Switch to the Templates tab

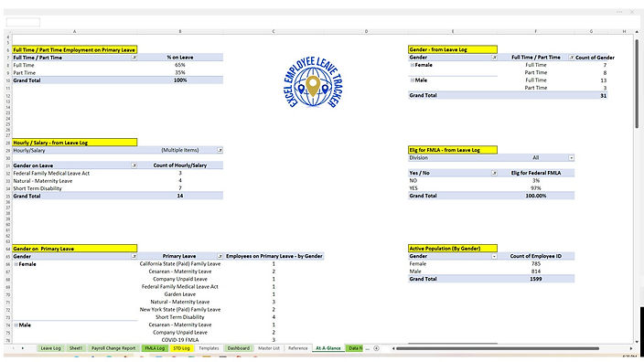(209, 348)
